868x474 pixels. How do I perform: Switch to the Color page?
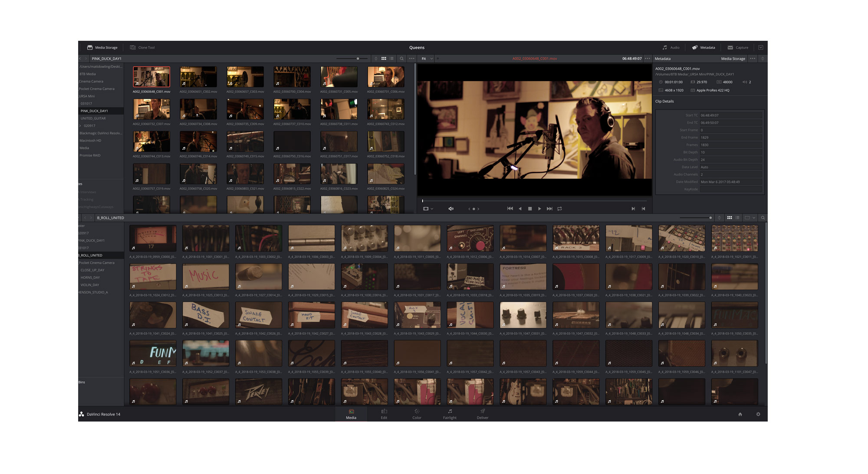(x=417, y=414)
